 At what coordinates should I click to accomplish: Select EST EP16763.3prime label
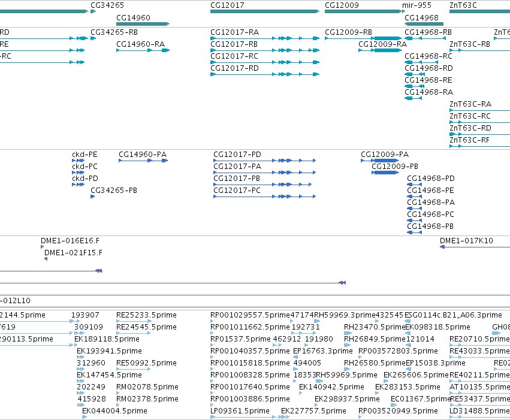pos(322,351)
